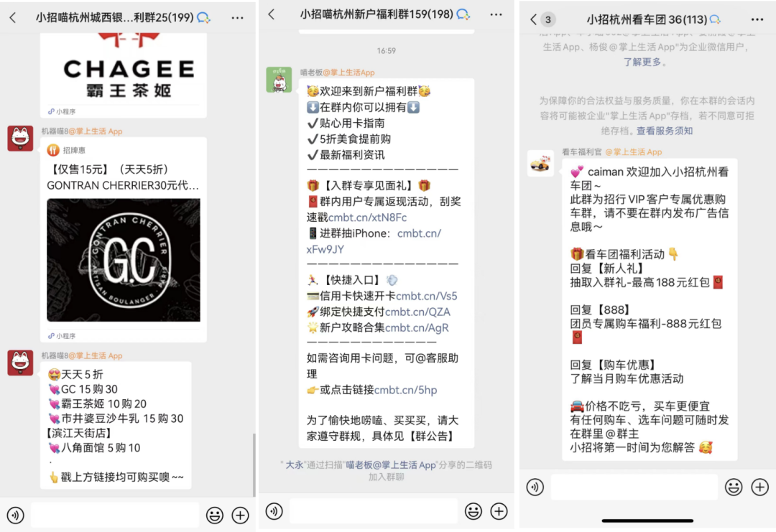Tap text 霸王茶姬 10购20
The width and height of the screenshot is (776, 532).
(x=103, y=404)
